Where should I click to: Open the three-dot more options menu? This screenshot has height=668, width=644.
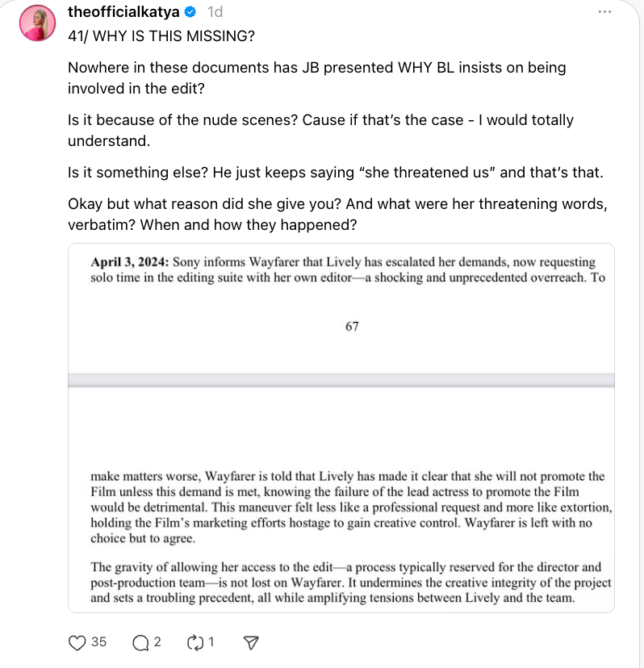(x=604, y=13)
